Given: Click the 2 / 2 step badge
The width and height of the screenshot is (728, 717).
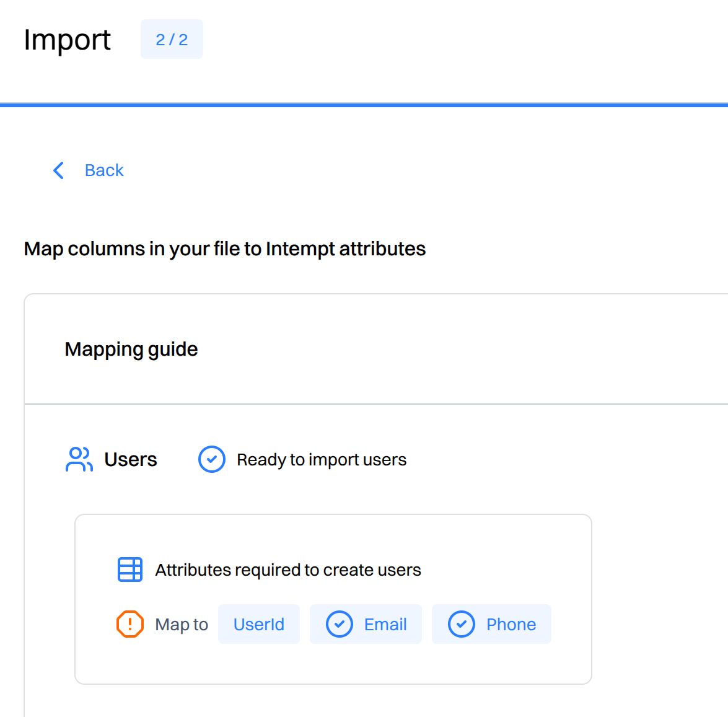Looking at the screenshot, I should point(172,39).
